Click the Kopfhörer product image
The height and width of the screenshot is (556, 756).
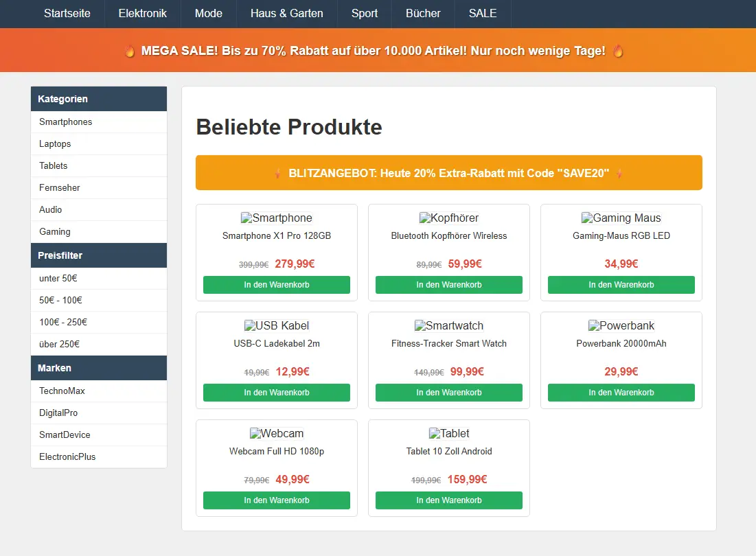tap(448, 218)
